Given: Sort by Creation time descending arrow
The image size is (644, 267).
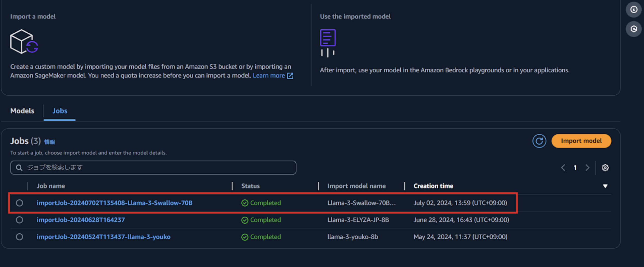Looking at the screenshot, I should pyautogui.click(x=605, y=186).
